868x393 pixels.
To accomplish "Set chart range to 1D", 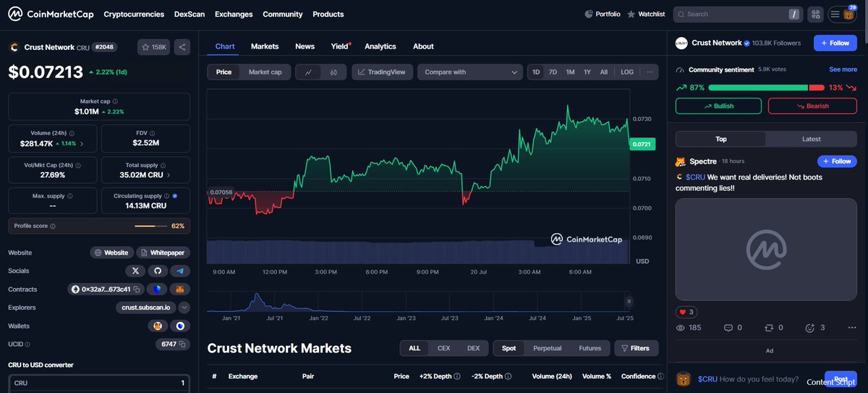I will (536, 72).
